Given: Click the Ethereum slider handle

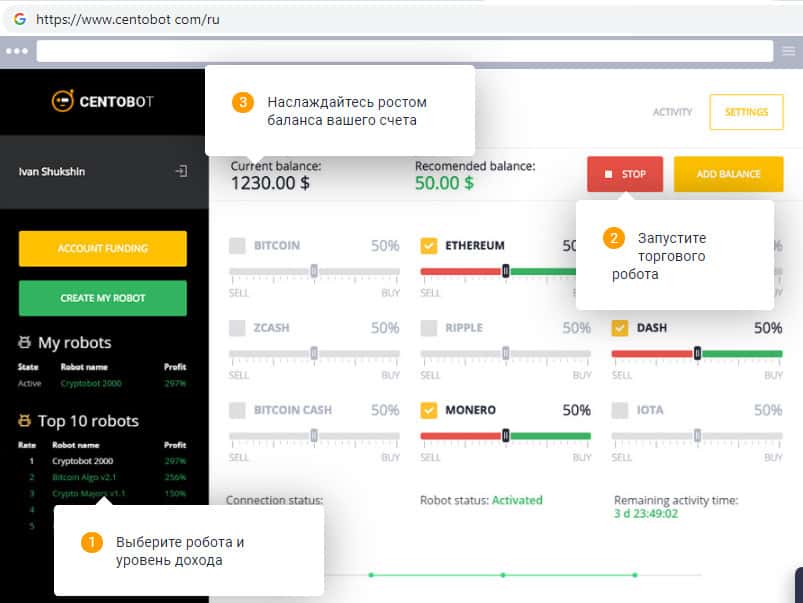Looking at the screenshot, I should click(505, 271).
